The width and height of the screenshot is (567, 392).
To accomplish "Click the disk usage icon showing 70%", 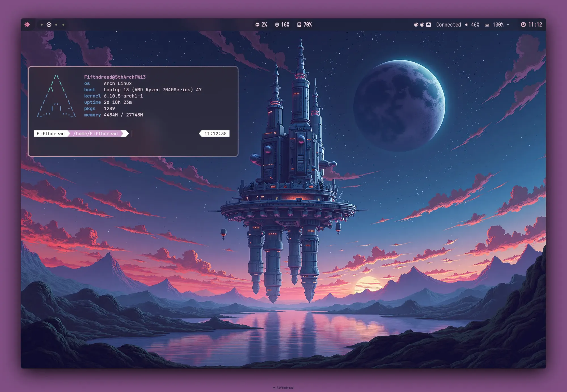I will point(299,25).
